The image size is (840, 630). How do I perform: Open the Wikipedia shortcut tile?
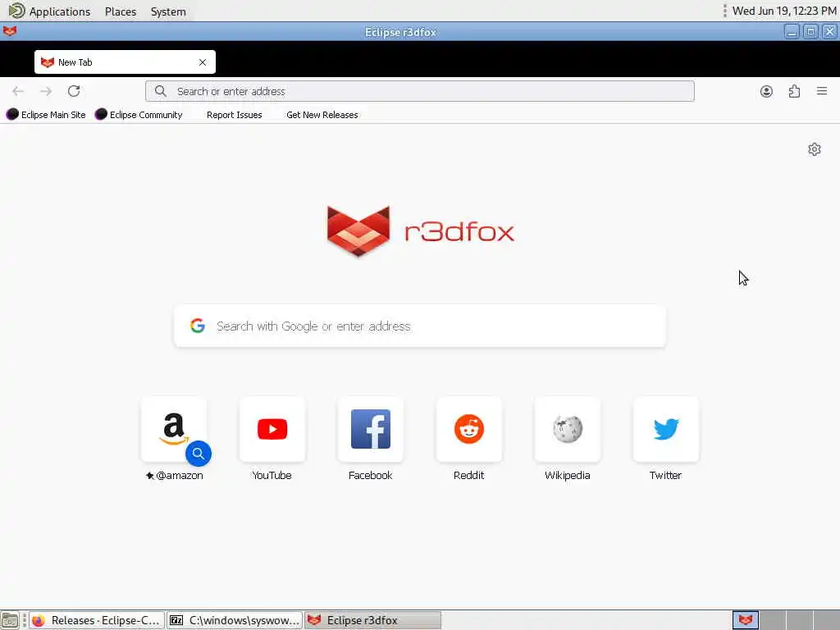(568, 429)
